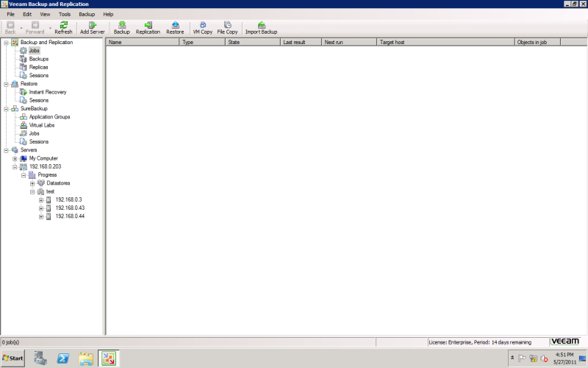Click the Objects in job column header
The height and width of the screenshot is (368, 588).
click(537, 42)
